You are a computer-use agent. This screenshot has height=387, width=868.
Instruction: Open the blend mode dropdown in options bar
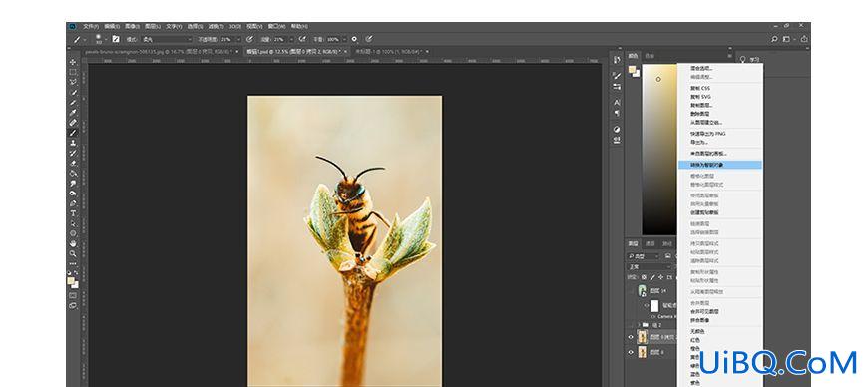click(x=167, y=39)
